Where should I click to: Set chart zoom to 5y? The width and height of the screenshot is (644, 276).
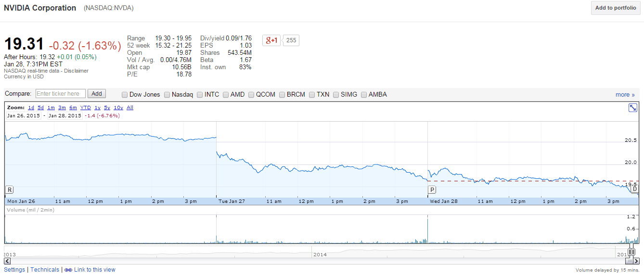click(x=107, y=108)
